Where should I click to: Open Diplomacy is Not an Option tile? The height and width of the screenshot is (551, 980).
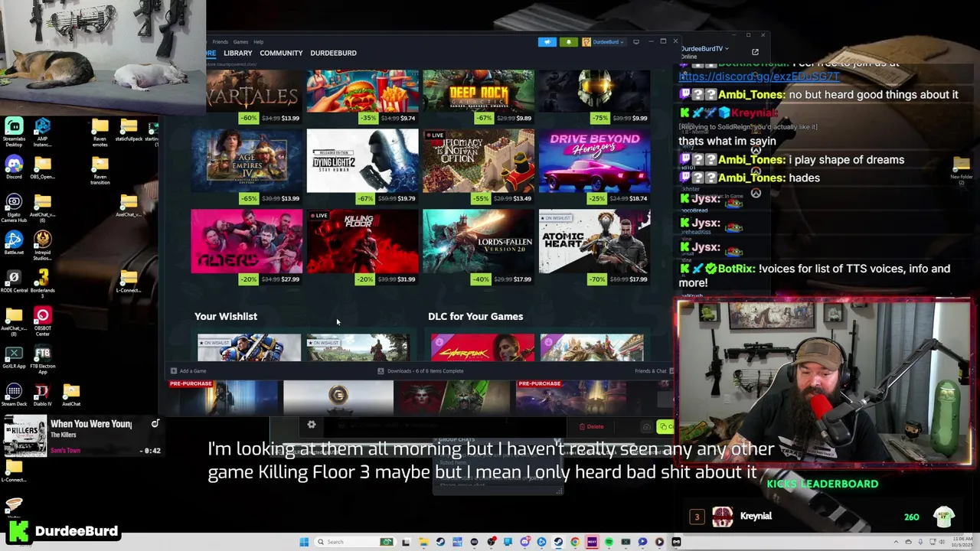[479, 167]
